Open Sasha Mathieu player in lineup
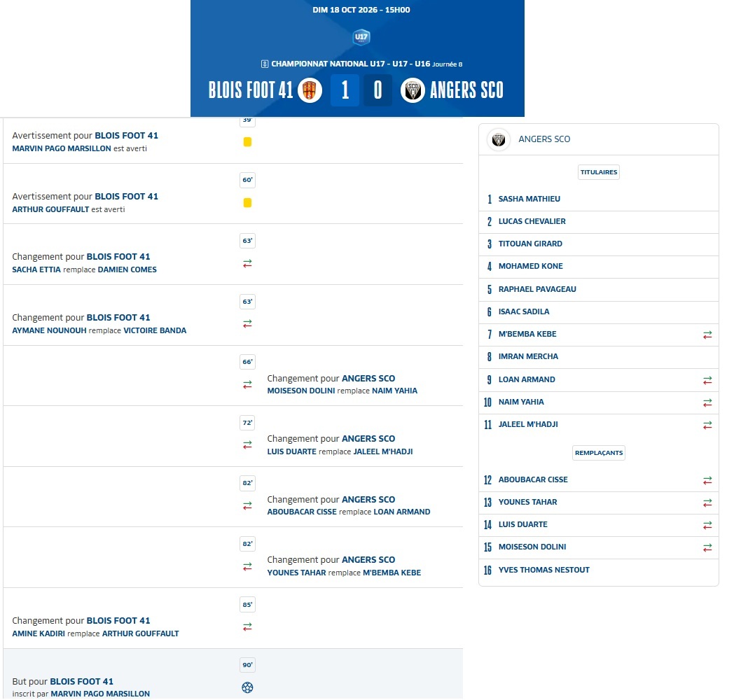Viewport: 741px width, 700px height. click(x=529, y=199)
